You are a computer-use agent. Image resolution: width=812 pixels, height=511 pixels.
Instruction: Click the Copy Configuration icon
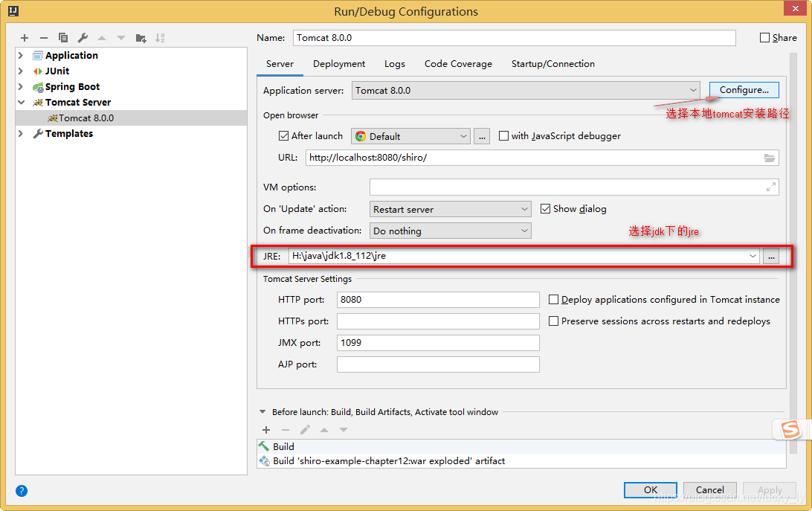click(63, 38)
